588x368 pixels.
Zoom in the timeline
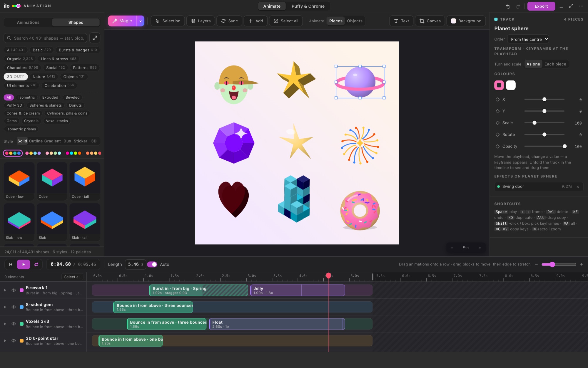(x=582, y=264)
